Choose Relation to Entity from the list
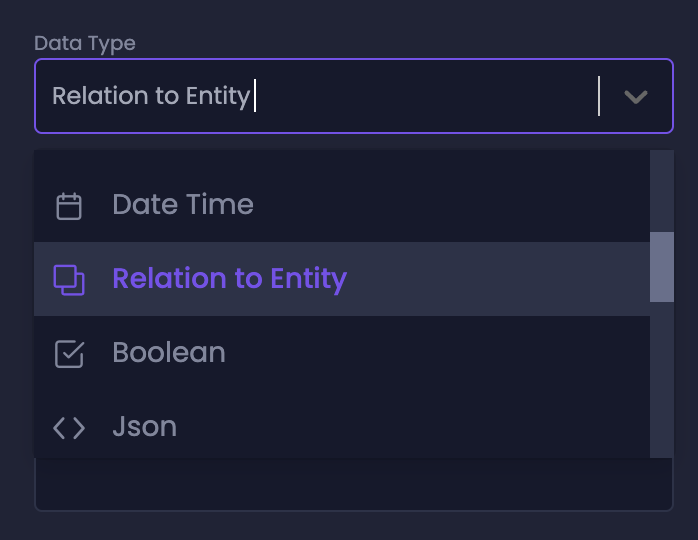Screen dimensions: 698x540 (229, 279)
